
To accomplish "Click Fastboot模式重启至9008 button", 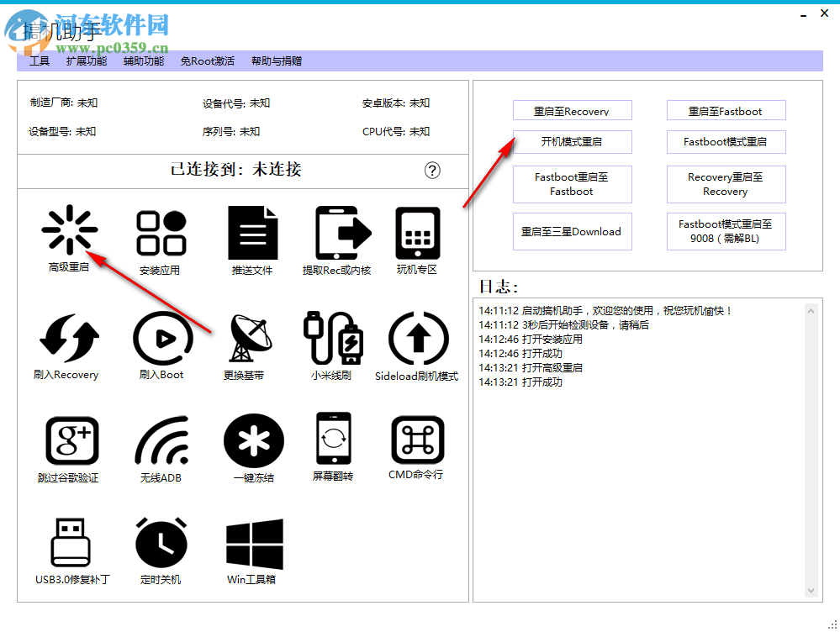I will [x=726, y=231].
